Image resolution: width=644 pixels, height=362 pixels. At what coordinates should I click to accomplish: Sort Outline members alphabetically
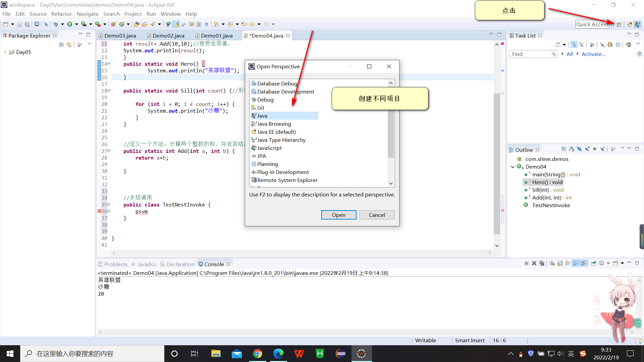tap(572, 149)
